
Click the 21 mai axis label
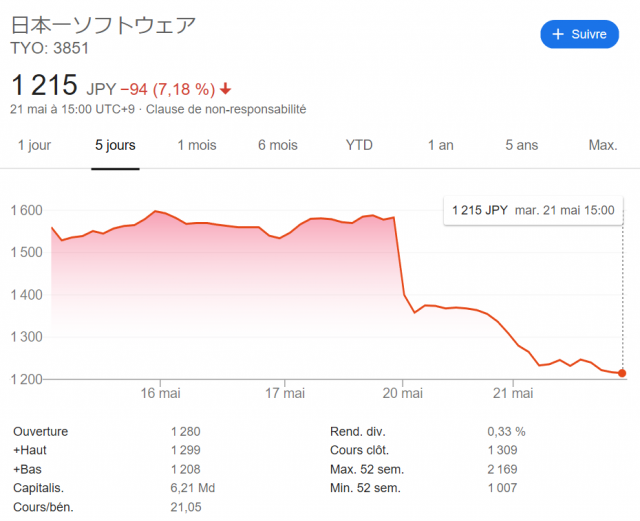[x=513, y=393]
